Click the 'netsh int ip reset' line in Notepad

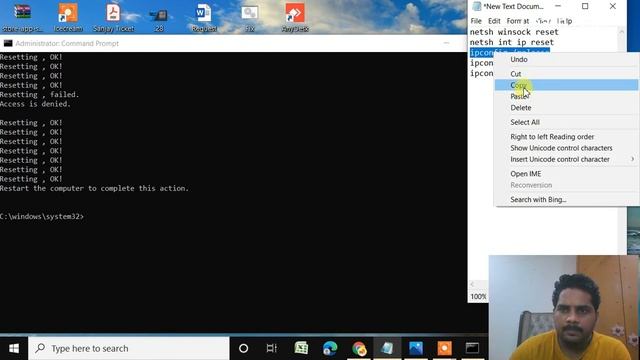tap(512, 42)
